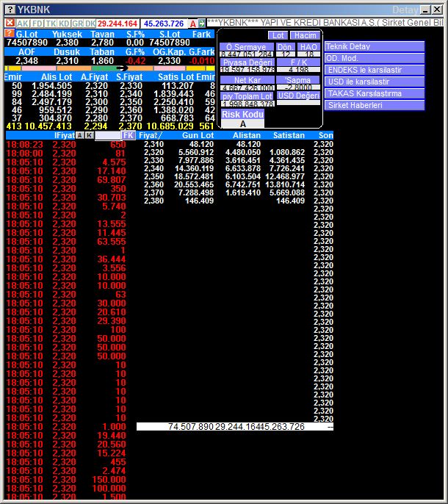Select yellow total ask value 10.685.029
Viewport: 448px width, 504px height.
tap(170, 126)
